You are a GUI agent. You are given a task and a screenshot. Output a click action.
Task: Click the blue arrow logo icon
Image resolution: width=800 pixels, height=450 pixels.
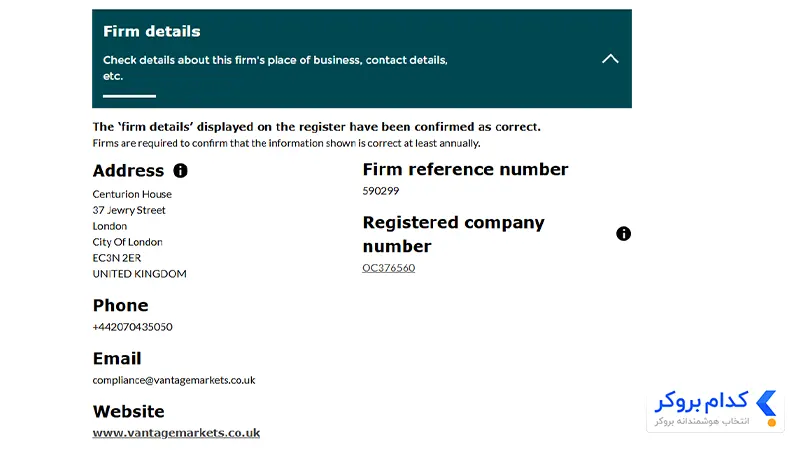pyautogui.click(x=766, y=404)
